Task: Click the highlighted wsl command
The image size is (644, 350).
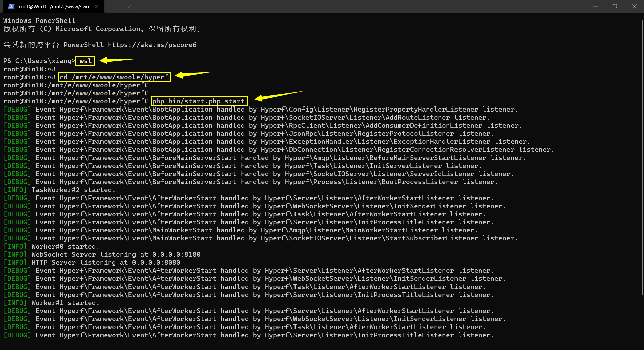Action: pos(85,61)
